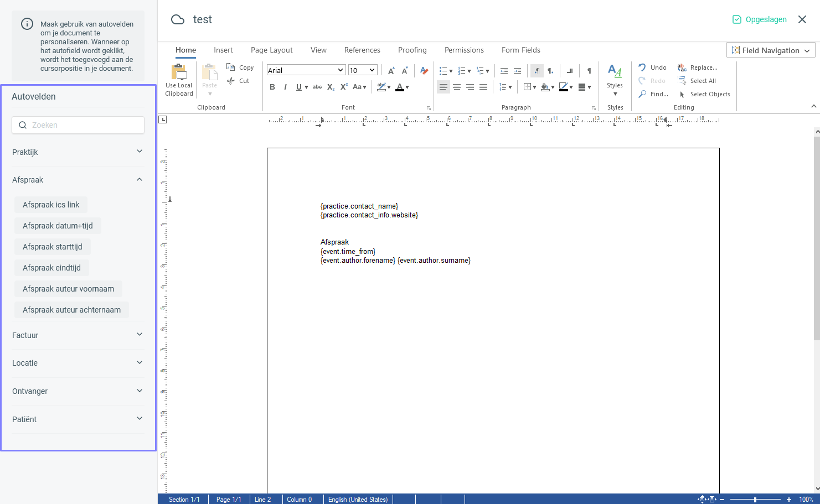Insert the Afspraak datum+tijd autofield
Viewport: 820px width, 504px height.
point(58,226)
